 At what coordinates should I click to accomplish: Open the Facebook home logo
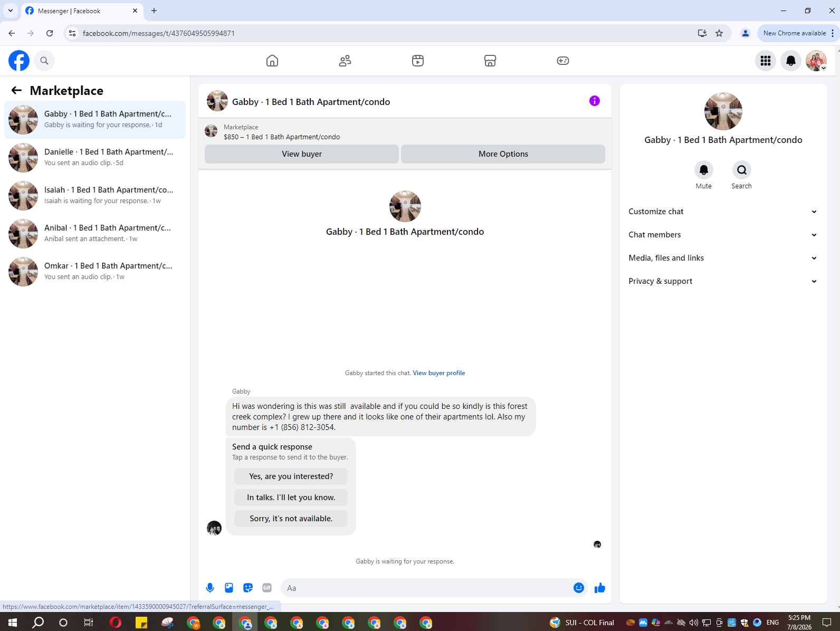19,61
